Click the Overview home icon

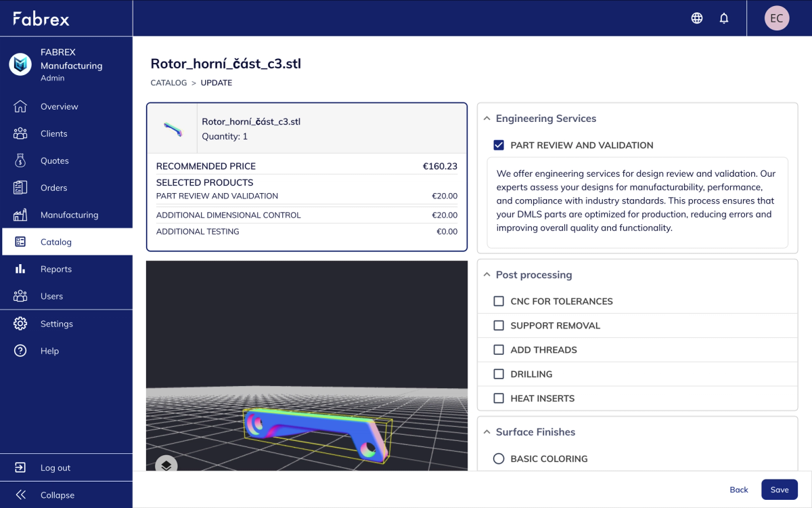[x=20, y=106]
